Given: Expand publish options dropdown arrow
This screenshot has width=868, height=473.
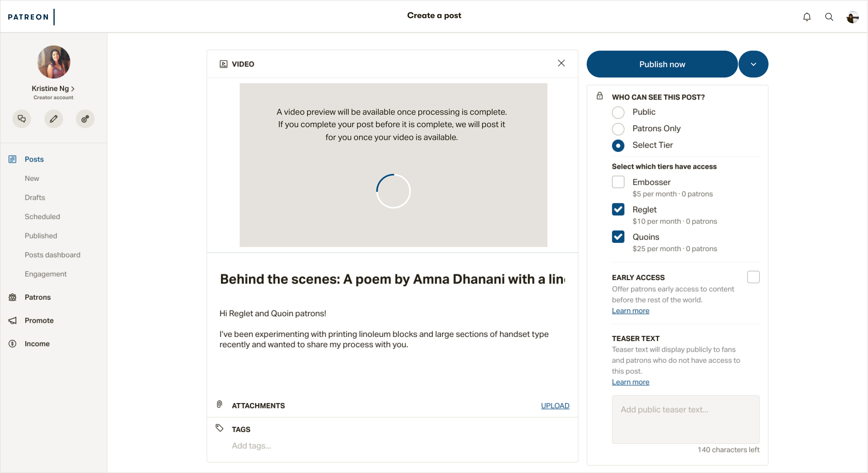Looking at the screenshot, I should coord(753,64).
